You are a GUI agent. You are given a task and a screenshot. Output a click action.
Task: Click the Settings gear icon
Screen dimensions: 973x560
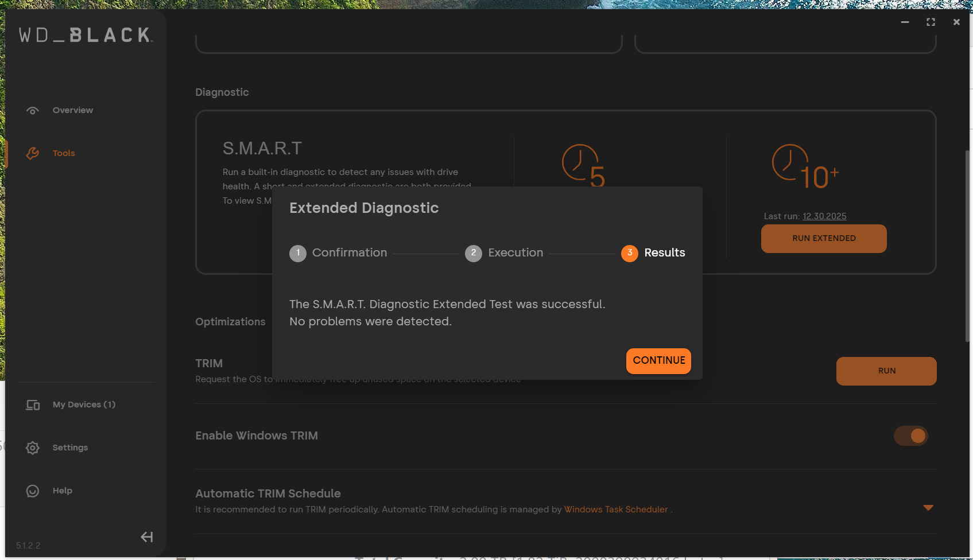(x=33, y=448)
